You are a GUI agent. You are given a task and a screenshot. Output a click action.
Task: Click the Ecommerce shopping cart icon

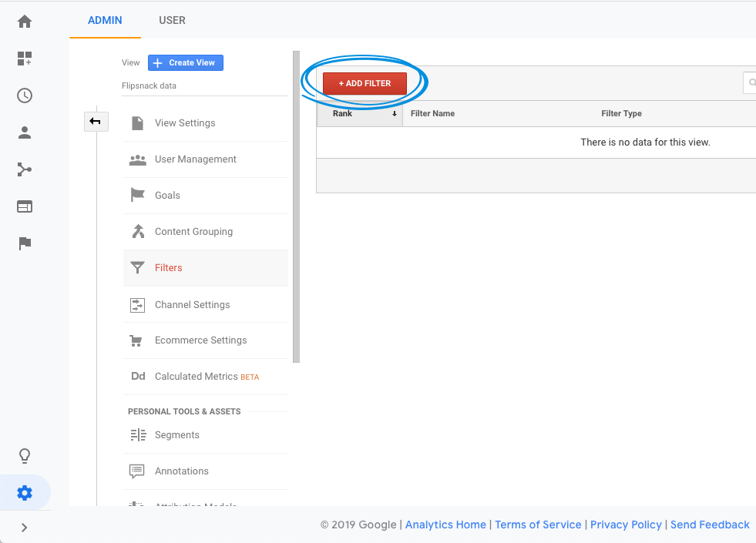click(136, 341)
